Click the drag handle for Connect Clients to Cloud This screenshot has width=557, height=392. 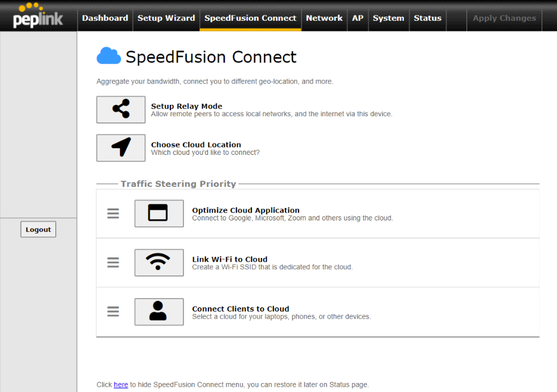click(x=113, y=312)
